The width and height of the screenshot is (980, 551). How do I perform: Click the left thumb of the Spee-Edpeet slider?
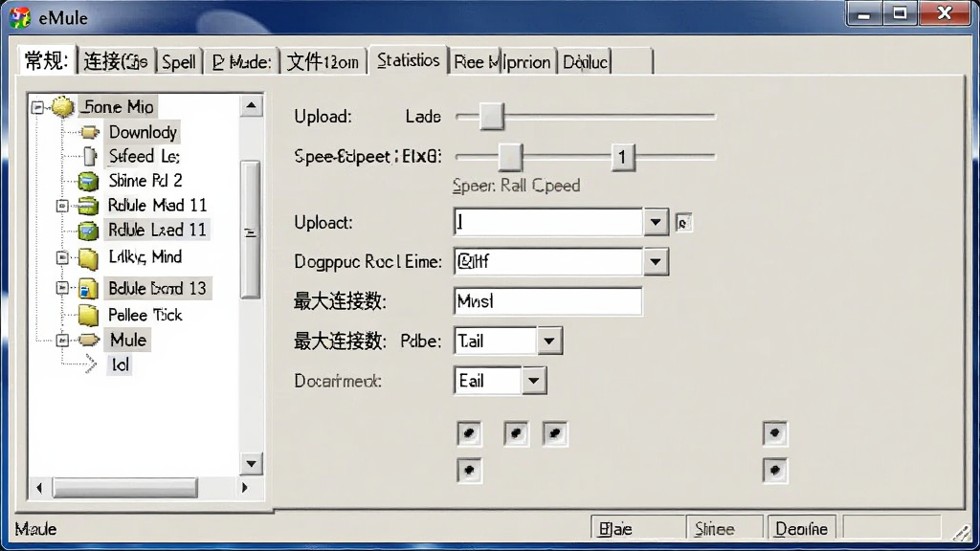point(510,157)
